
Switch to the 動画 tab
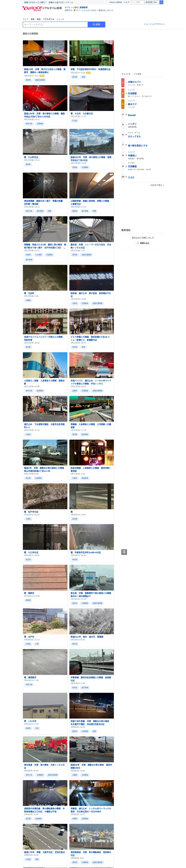pyautogui.click(x=39, y=19)
